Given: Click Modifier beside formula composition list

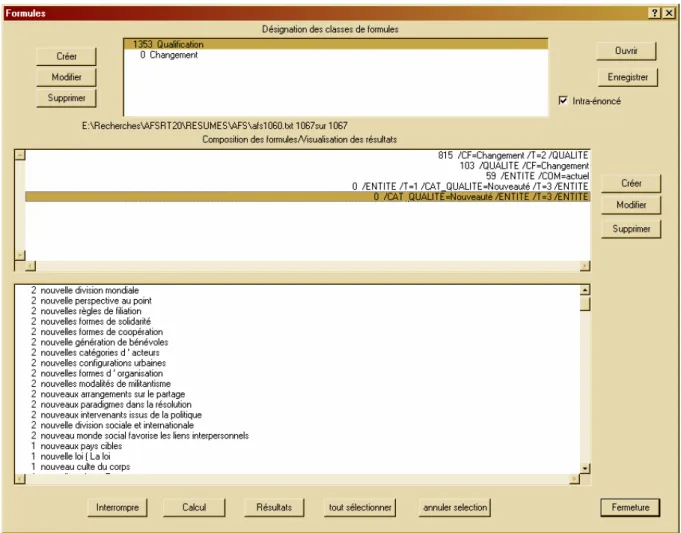Looking at the screenshot, I should click(x=631, y=205).
